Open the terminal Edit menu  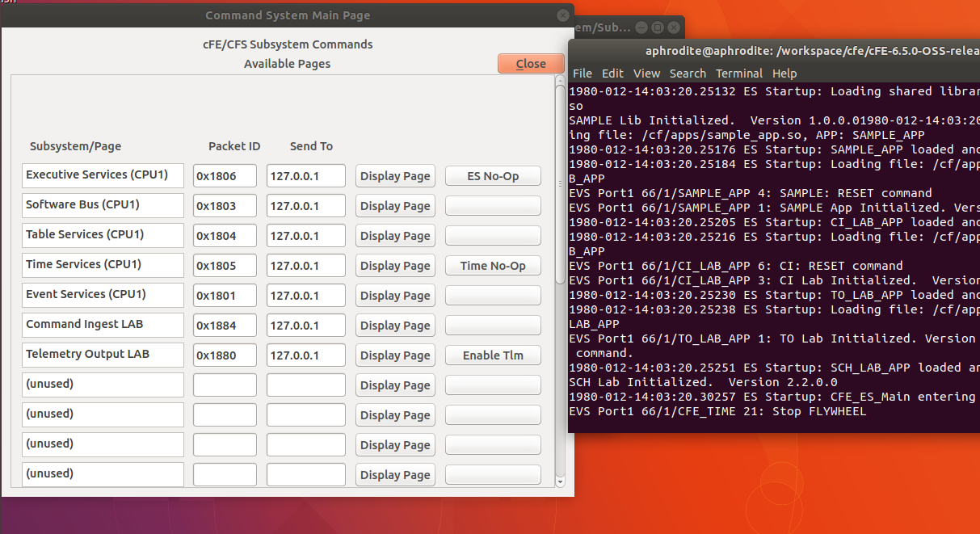click(x=612, y=74)
